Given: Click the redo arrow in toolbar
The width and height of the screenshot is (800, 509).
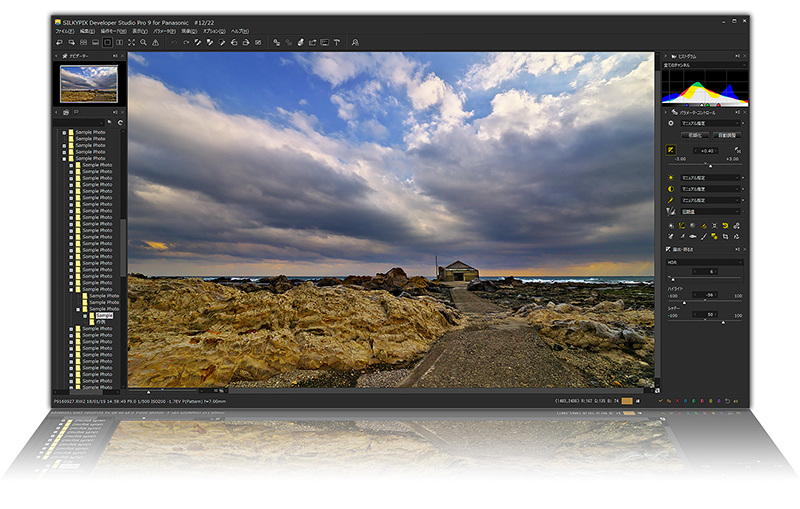Looking at the screenshot, I should (x=186, y=43).
